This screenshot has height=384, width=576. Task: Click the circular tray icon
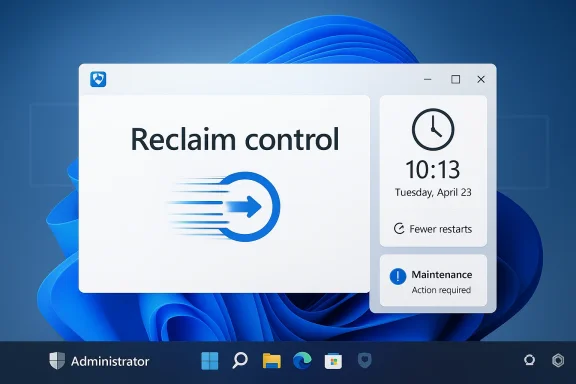(529, 360)
